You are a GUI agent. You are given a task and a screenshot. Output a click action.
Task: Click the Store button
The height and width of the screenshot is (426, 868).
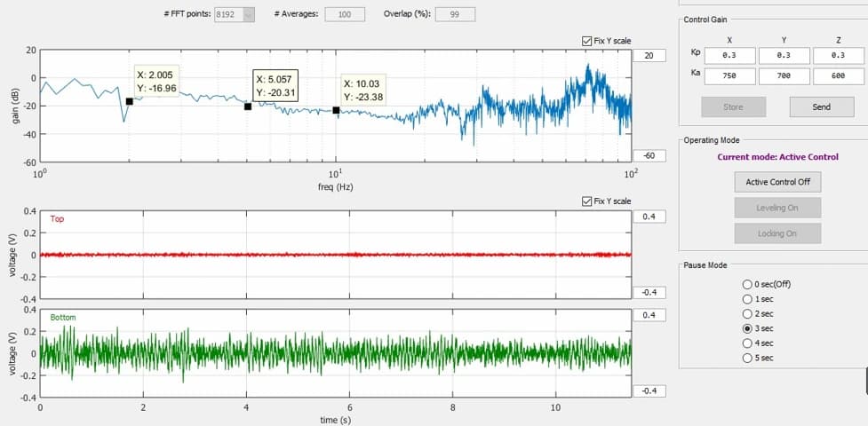[x=734, y=106]
